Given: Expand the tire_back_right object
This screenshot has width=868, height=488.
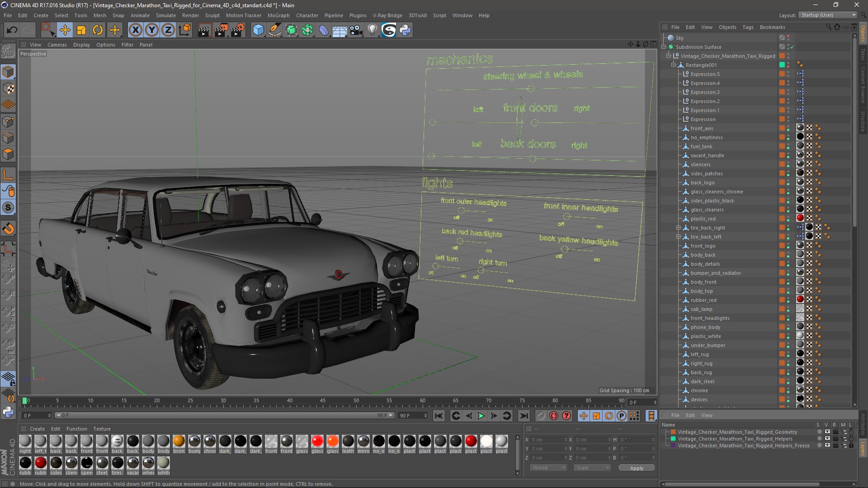Looking at the screenshot, I should pos(679,228).
